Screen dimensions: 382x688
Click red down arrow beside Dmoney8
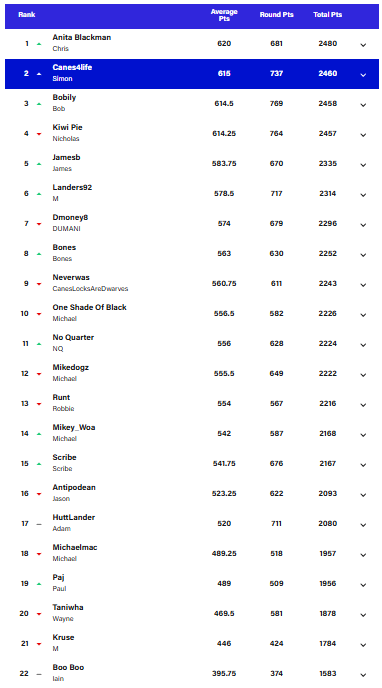[x=39, y=224]
